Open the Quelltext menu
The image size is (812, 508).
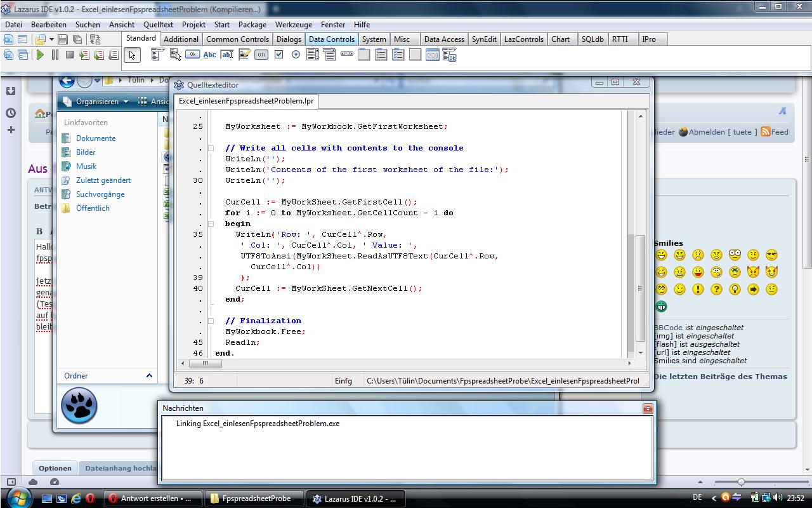[x=158, y=25]
